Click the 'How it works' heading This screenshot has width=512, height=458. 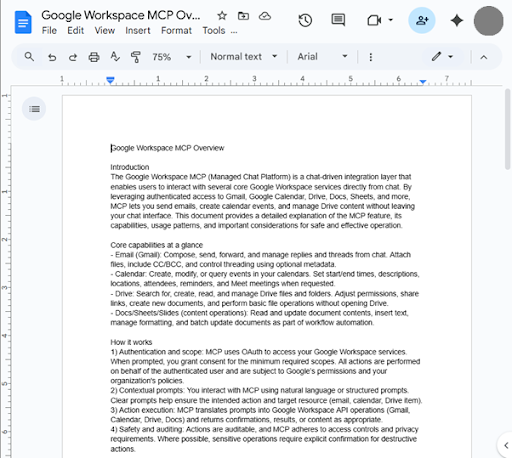(x=131, y=342)
